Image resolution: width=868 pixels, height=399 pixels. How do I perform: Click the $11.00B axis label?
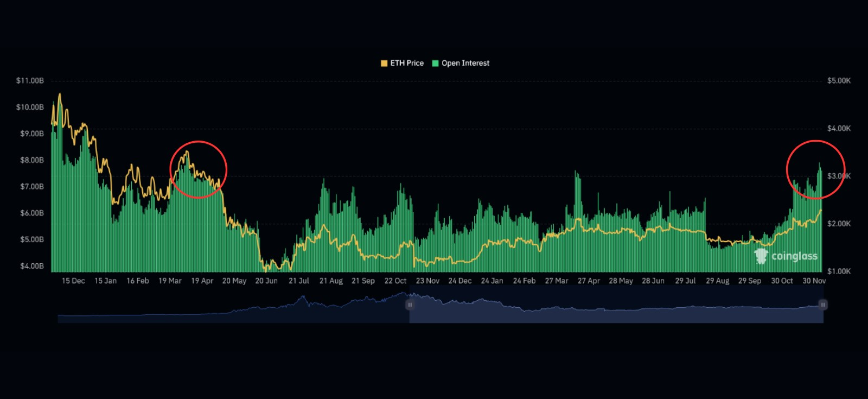30,81
